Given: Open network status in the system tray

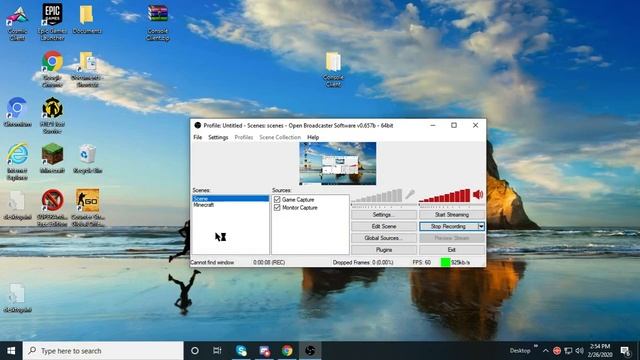Looking at the screenshot, I should coord(568,351).
